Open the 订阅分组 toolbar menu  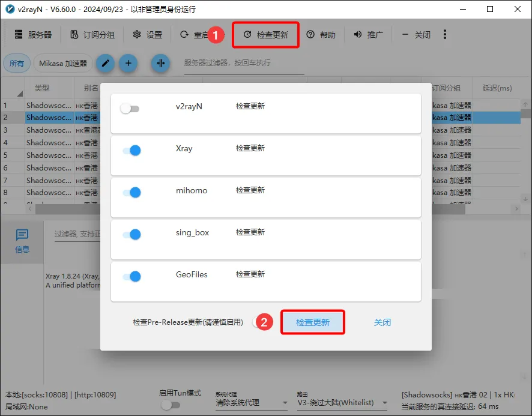92,35
